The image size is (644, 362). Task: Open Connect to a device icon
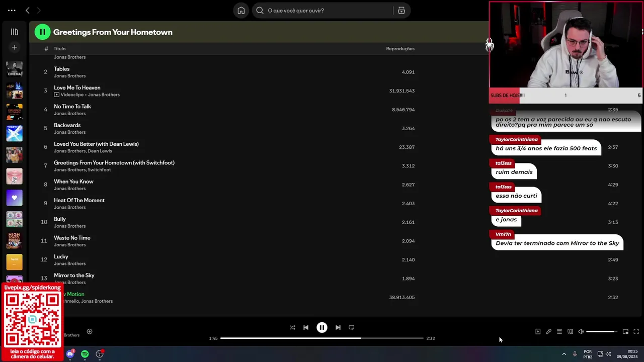[570, 331]
